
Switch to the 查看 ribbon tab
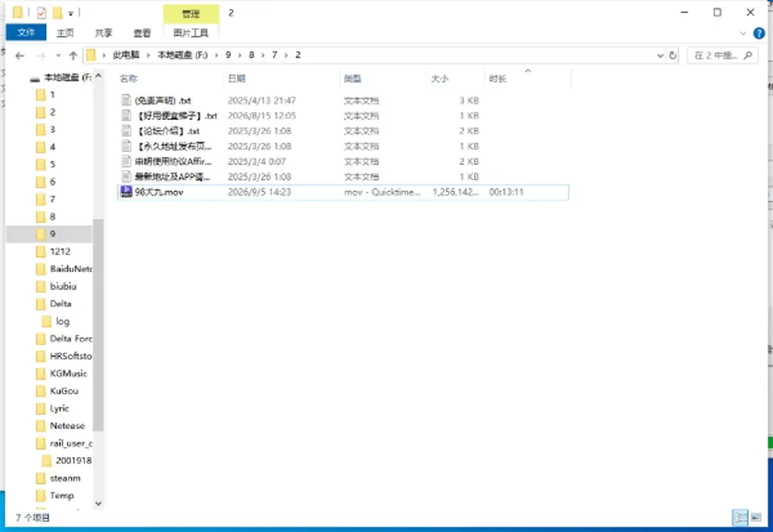point(142,33)
